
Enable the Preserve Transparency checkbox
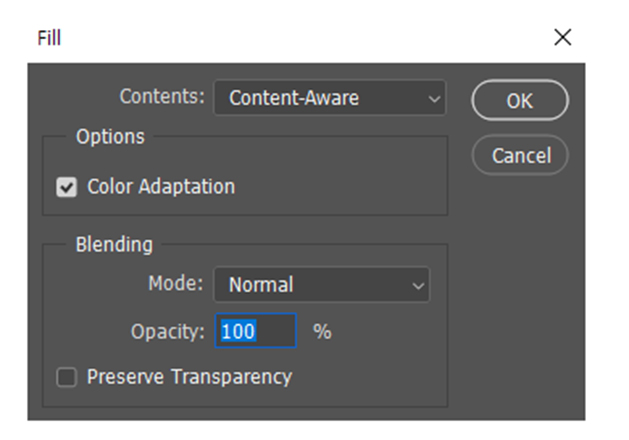[x=67, y=378]
